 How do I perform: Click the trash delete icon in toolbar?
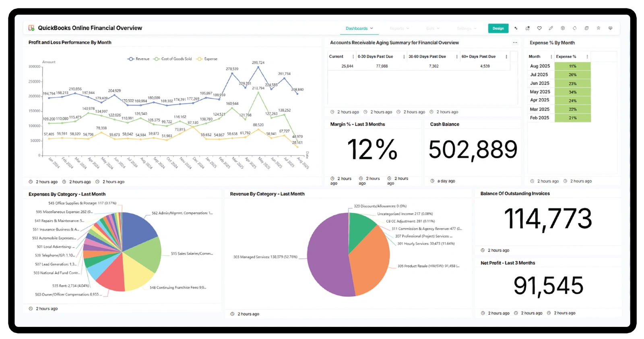pos(599,28)
